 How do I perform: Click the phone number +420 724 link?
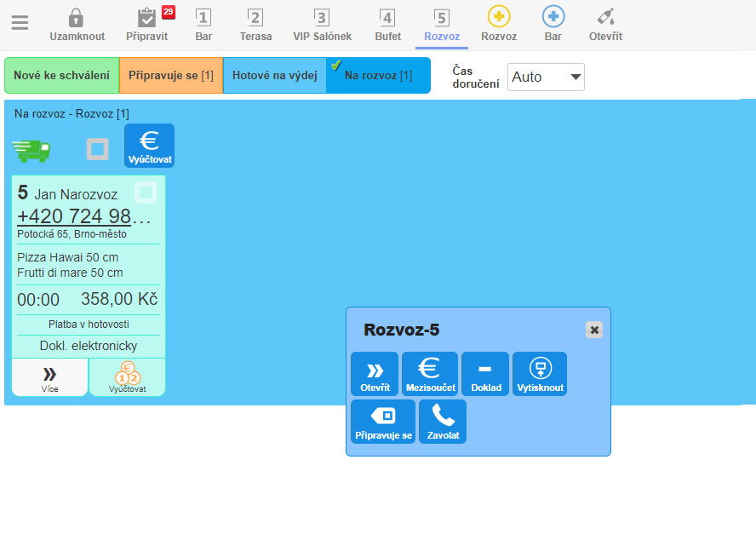coord(83,217)
